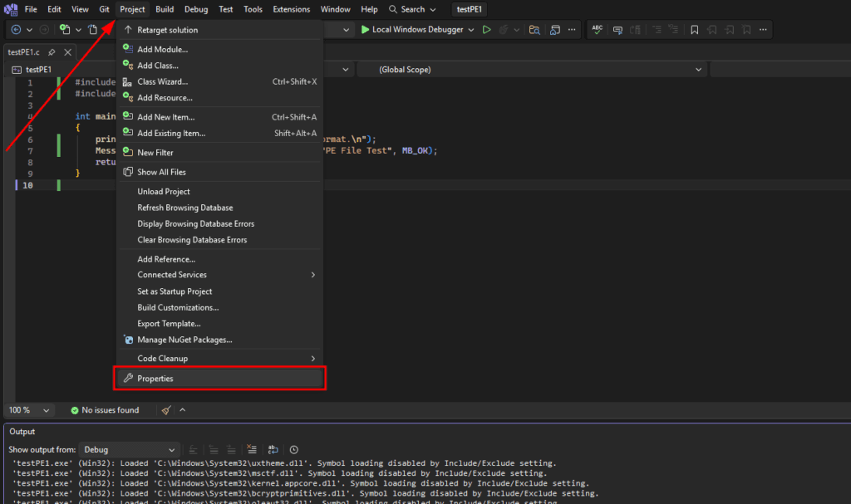851x504 pixels.
Task: Click the bookmark icon in toolbar
Action: pyautogui.click(x=695, y=30)
